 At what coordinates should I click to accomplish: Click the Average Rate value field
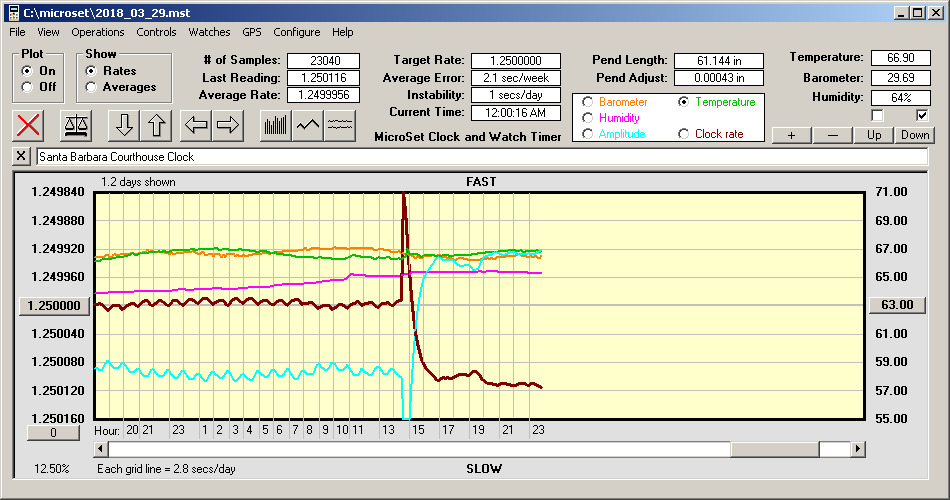(324, 95)
